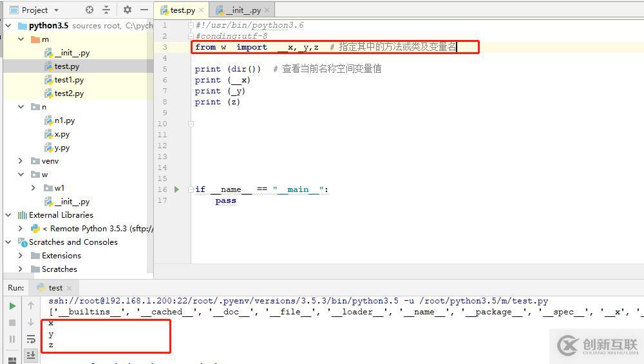Click the Scratches and Consoles icon

click(x=22, y=242)
